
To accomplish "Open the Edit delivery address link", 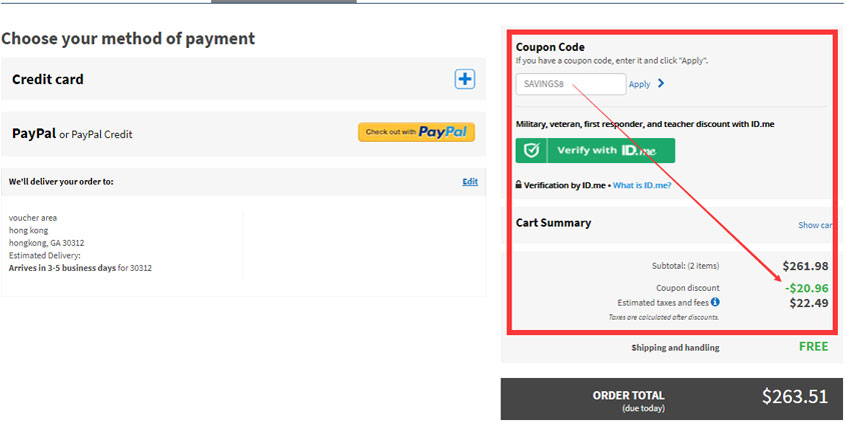I will (469, 182).
